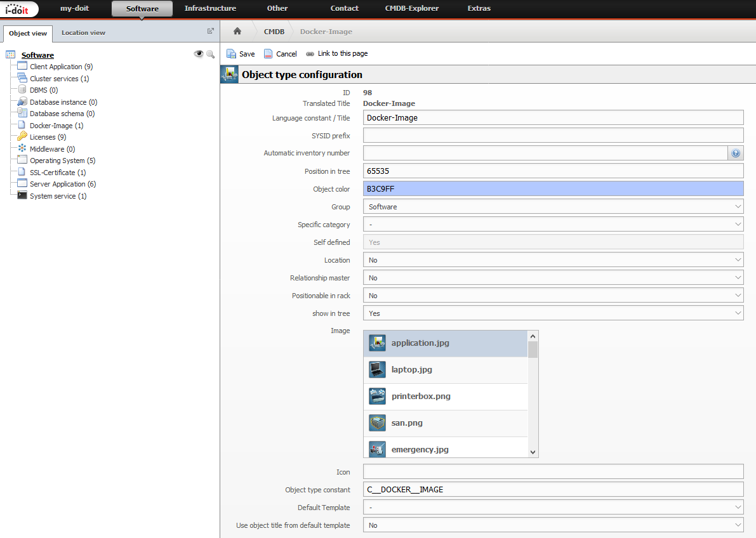Click the Save button label
The image size is (756, 538).
[247, 54]
